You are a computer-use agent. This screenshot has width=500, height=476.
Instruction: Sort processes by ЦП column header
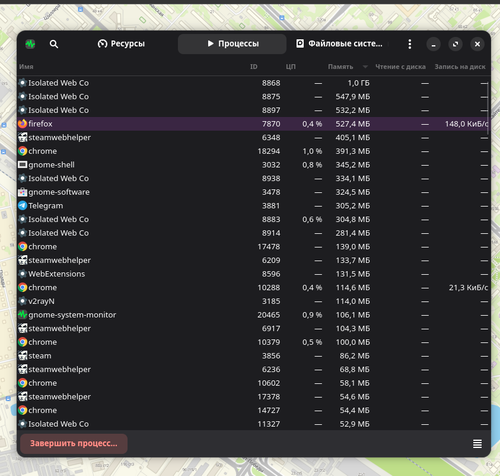tap(291, 67)
